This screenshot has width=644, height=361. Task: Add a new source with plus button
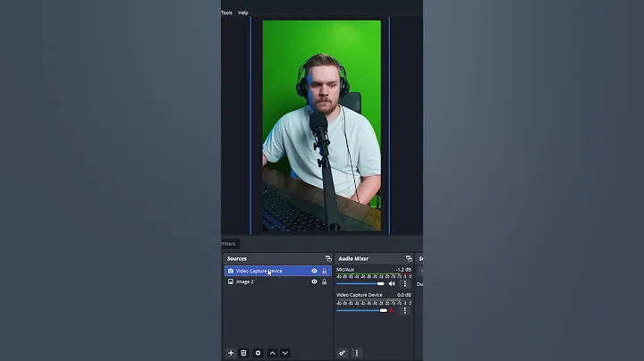click(231, 353)
